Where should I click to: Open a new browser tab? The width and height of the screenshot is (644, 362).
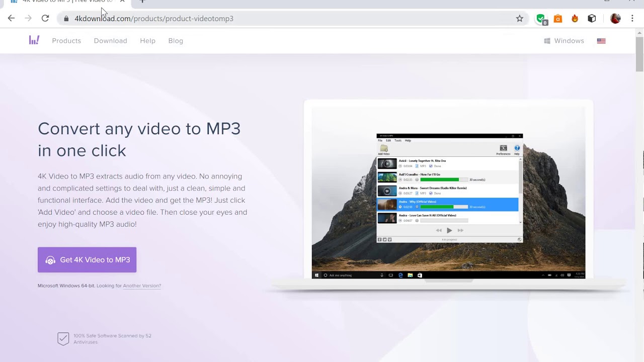142,2
